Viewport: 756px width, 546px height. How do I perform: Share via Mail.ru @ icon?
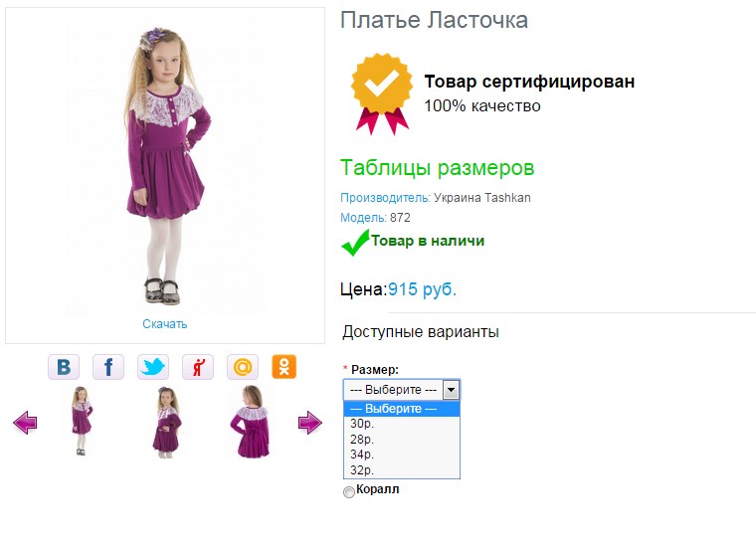[243, 367]
